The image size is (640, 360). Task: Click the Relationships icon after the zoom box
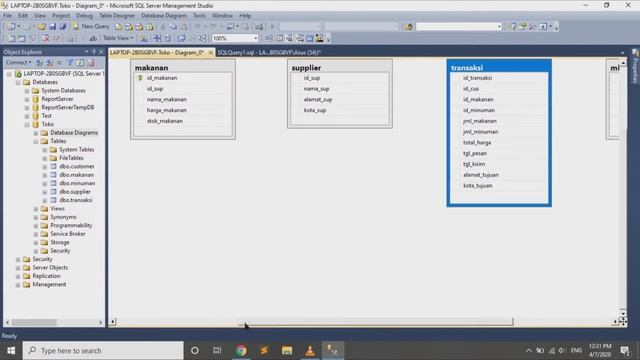coord(268,38)
